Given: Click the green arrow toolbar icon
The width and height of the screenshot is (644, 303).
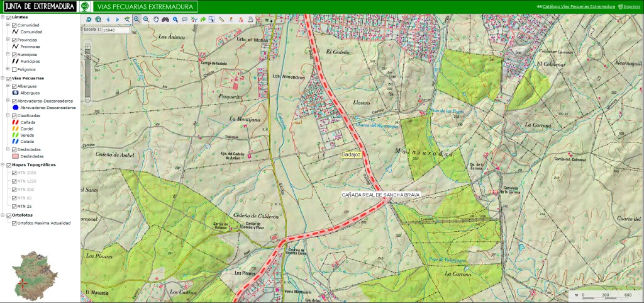Looking at the screenshot, I should 203,20.
